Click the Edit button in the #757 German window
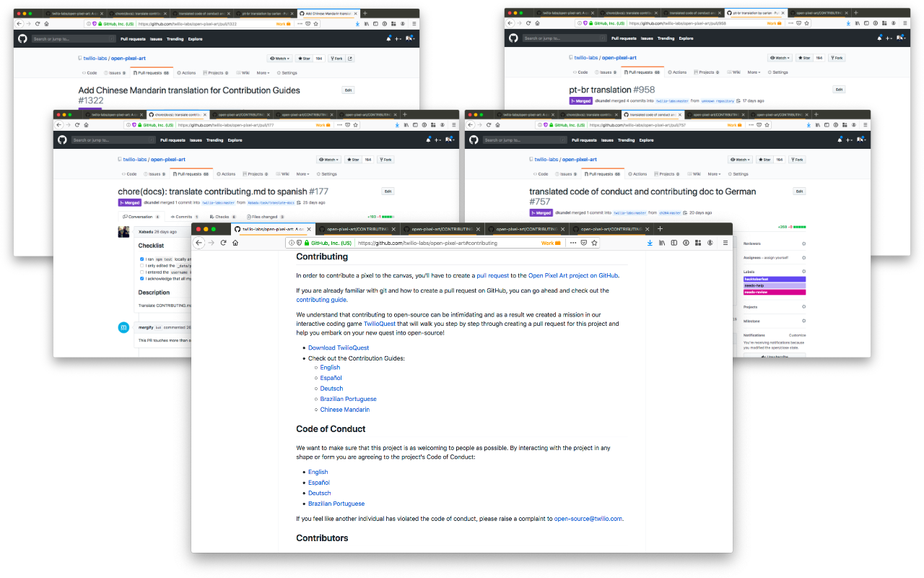The image size is (924, 578). (x=799, y=191)
